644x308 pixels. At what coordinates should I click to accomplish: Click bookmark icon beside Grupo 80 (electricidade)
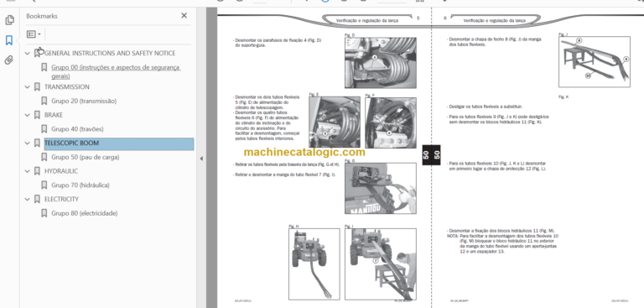pos(44,213)
